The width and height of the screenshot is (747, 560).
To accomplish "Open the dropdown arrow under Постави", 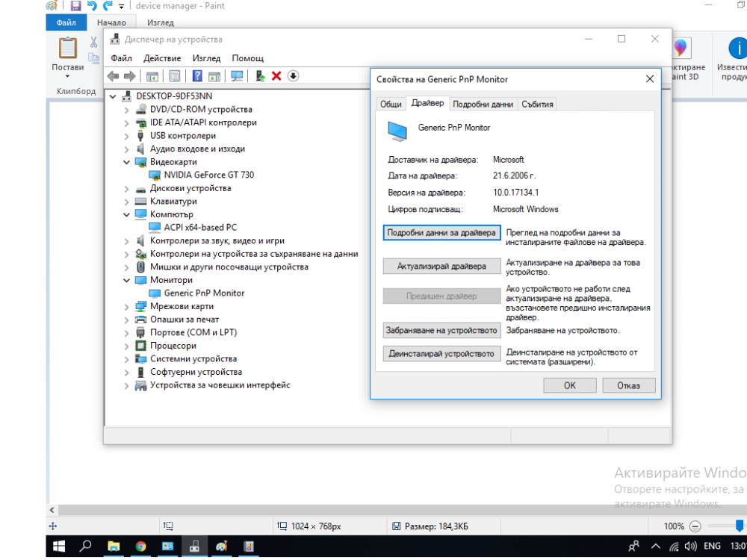I will pos(67,76).
